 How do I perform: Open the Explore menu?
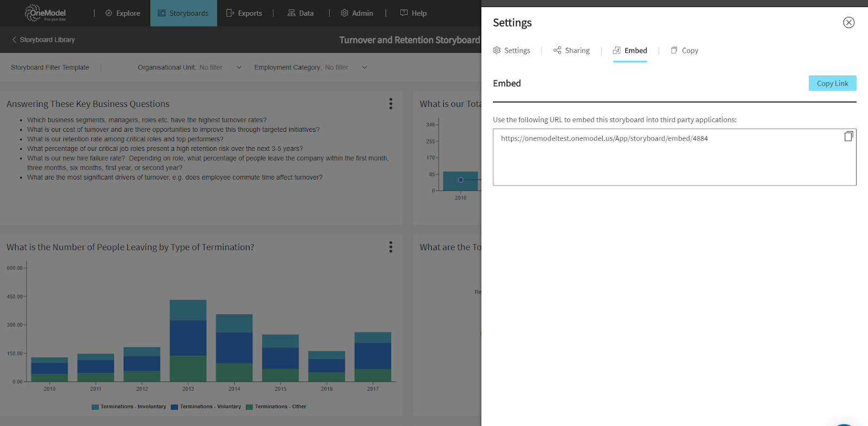coord(123,13)
